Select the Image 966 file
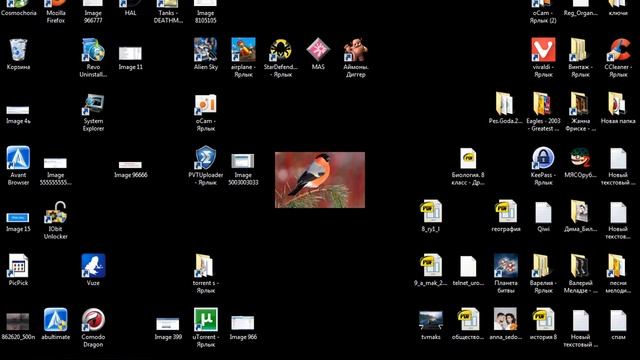640x360 pixels. (x=243, y=322)
